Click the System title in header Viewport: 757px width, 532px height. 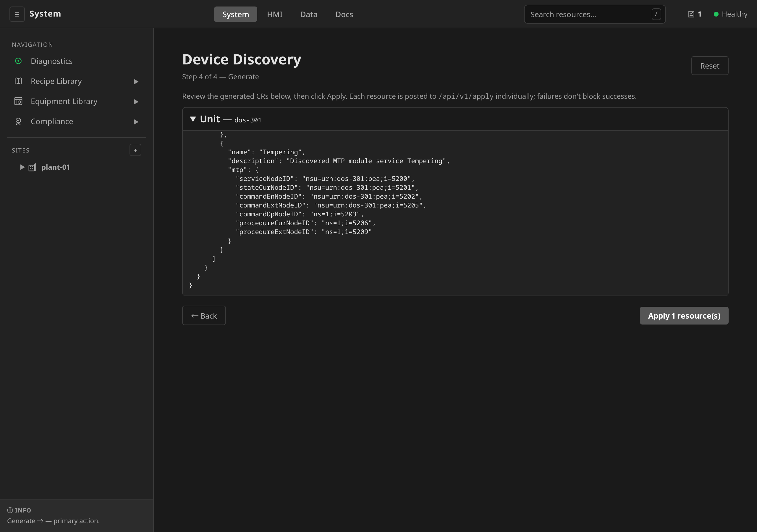[45, 14]
